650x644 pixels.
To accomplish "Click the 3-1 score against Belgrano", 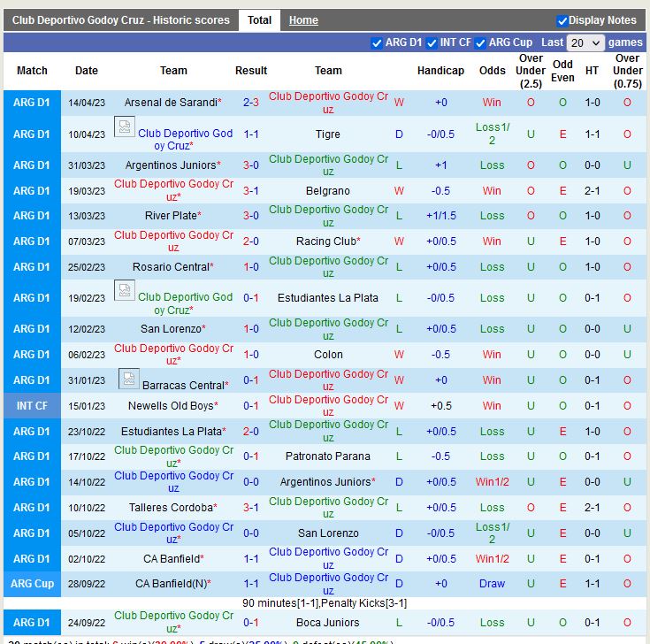I will tap(251, 191).
